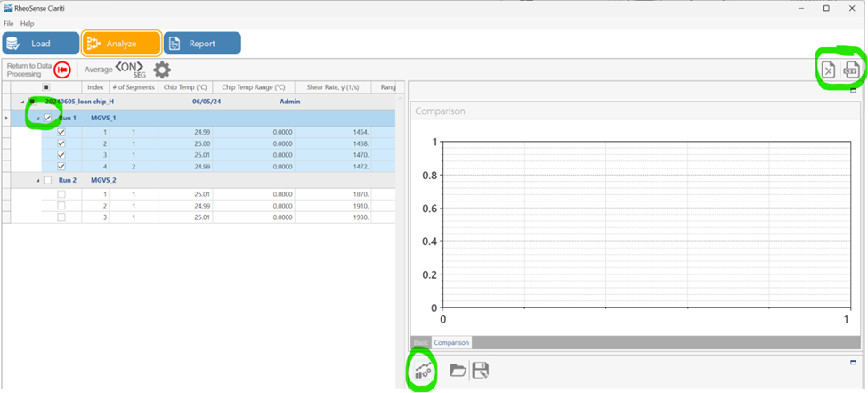The height and width of the screenshot is (393, 868).
Task: Uncheck the Run 1 checkbox
Action: click(47, 118)
